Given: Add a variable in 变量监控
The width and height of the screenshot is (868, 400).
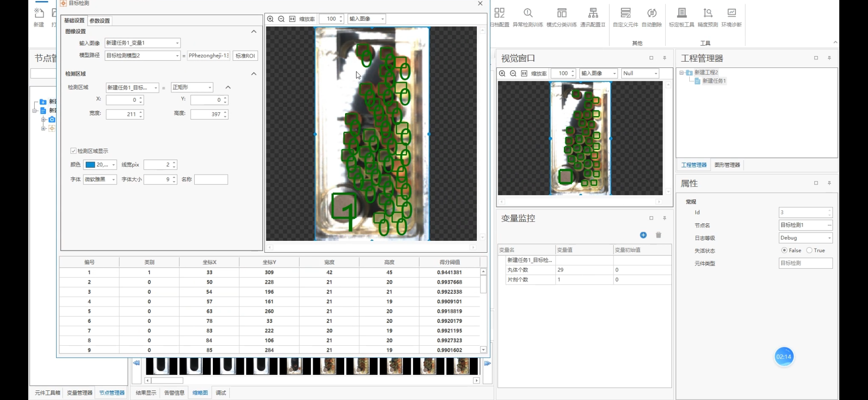Looking at the screenshot, I should [x=643, y=235].
